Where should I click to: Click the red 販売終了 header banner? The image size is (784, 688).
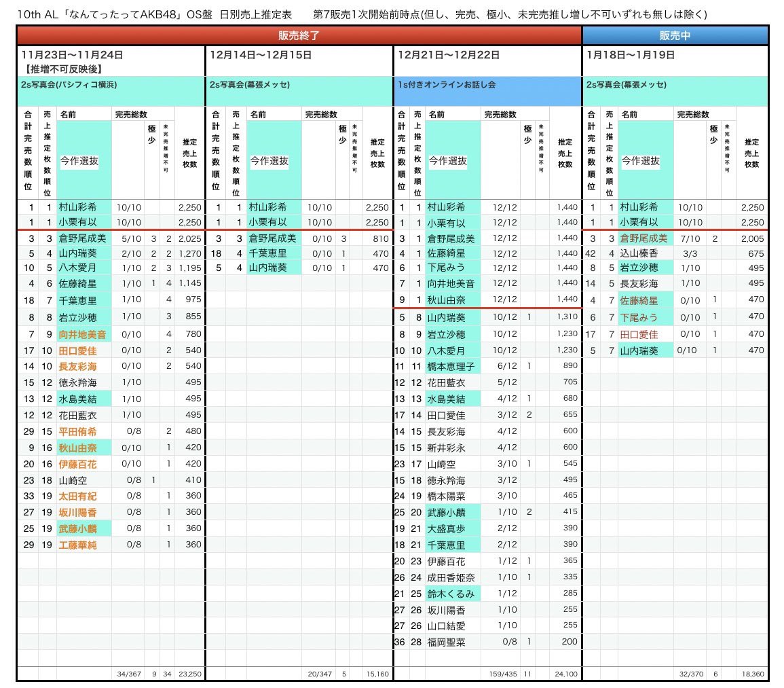coord(299,35)
